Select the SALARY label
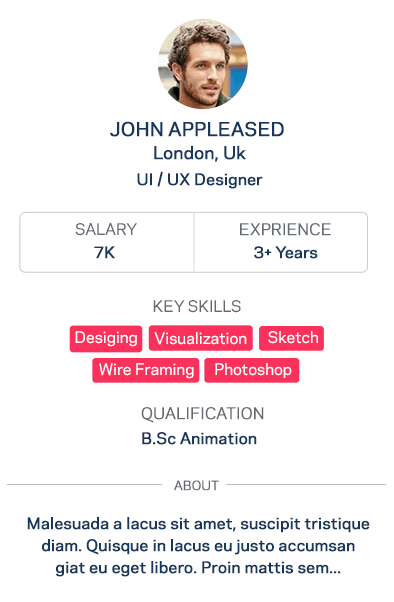Viewport: 394px width, 602px height. (x=106, y=229)
